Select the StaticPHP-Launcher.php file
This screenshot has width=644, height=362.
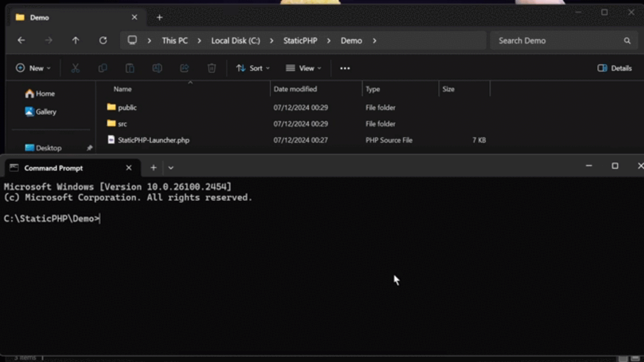click(154, 140)
